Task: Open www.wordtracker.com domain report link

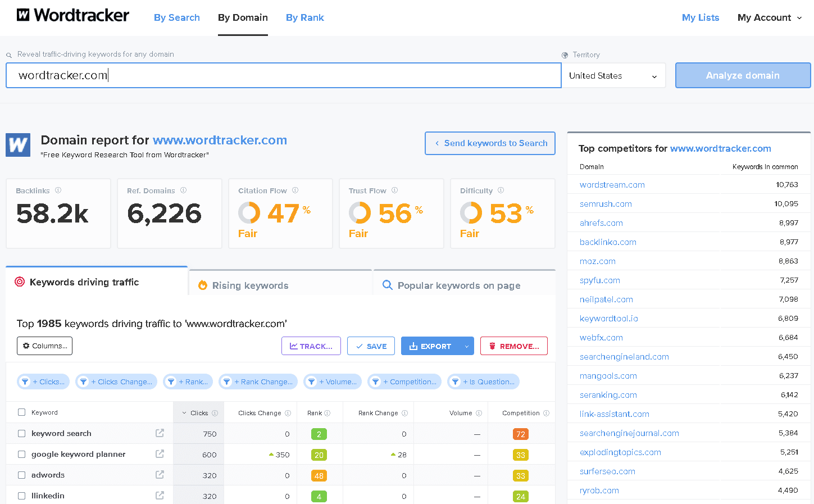Action: [220, 140]
